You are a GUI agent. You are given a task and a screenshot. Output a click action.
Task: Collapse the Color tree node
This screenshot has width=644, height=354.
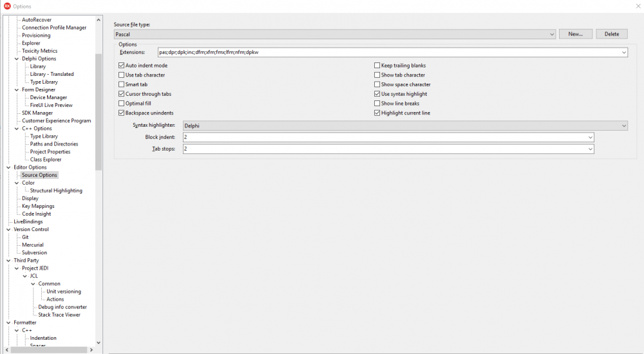click(17, 183)
